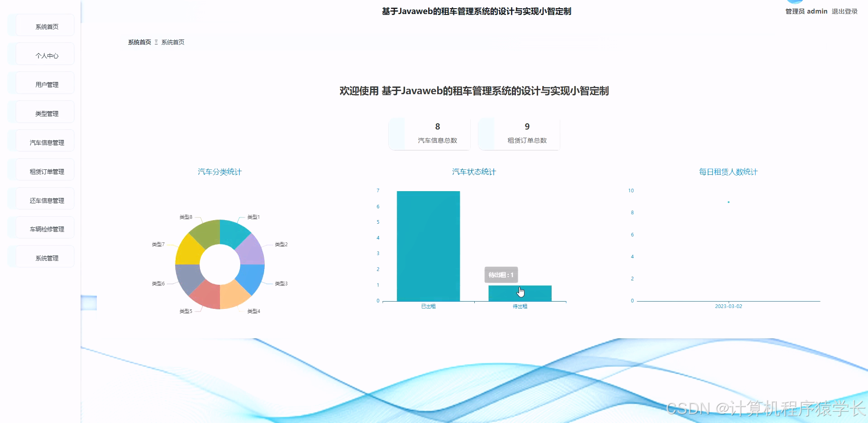Image resolution: width=868 pixels, height=423 pixels.
Task: Click the 2023-03-02 axis label on the rental chart
Action: 729,306
